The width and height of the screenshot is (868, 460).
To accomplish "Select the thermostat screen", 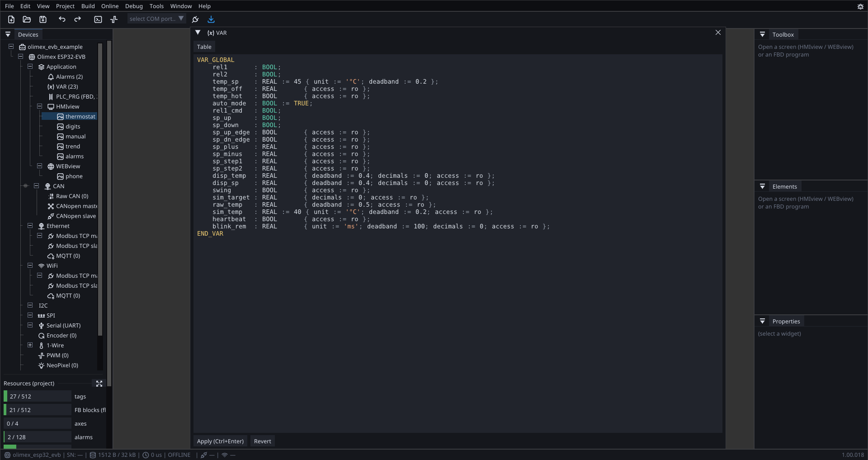I will tap(76, 117).
